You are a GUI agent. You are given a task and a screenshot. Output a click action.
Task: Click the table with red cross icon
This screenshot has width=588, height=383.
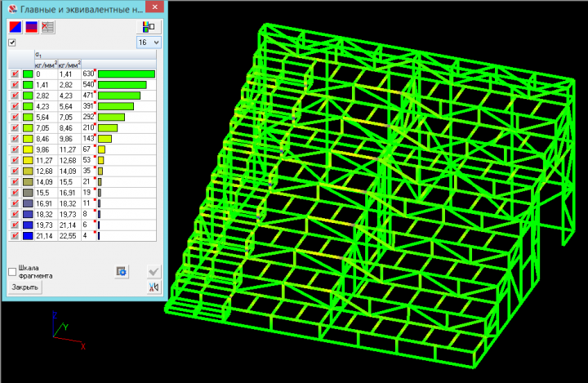47,28
